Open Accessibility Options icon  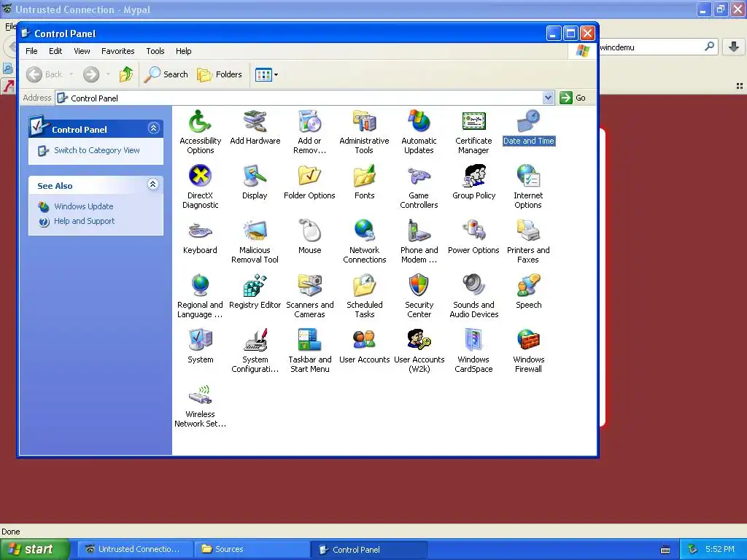[200, 122]
